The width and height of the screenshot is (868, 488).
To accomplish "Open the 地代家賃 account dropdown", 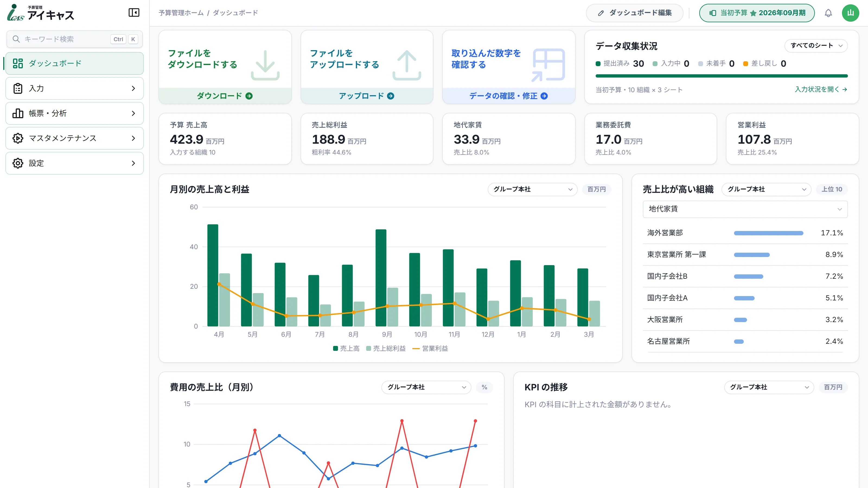I will [x=745, y=209].
